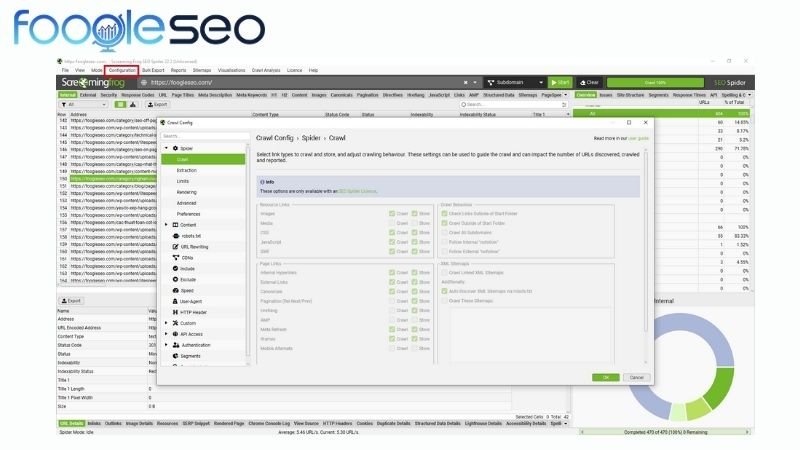Open the Configuration menu
This screenshot has height=450, width=800.
tap(122, 70)
